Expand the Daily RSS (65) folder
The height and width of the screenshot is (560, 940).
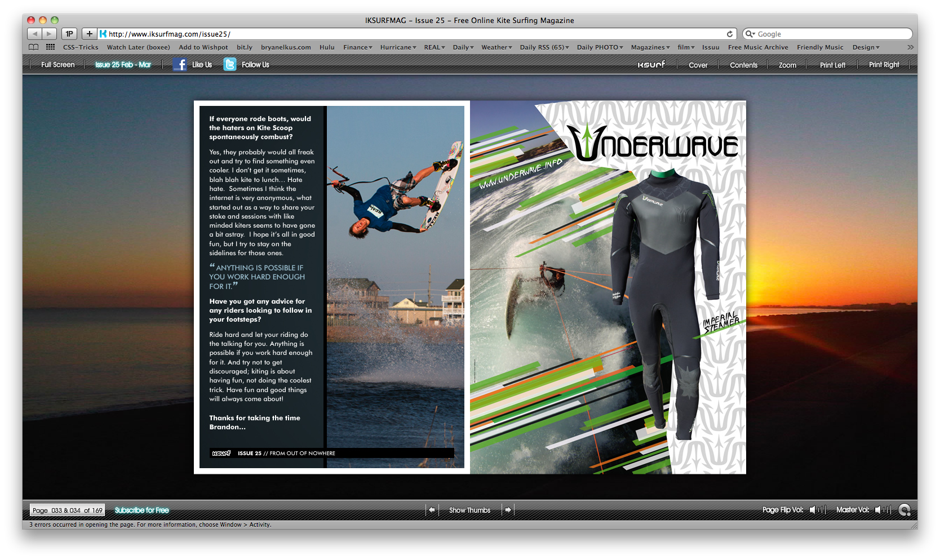pyautogui.click(x=544, y=47)
